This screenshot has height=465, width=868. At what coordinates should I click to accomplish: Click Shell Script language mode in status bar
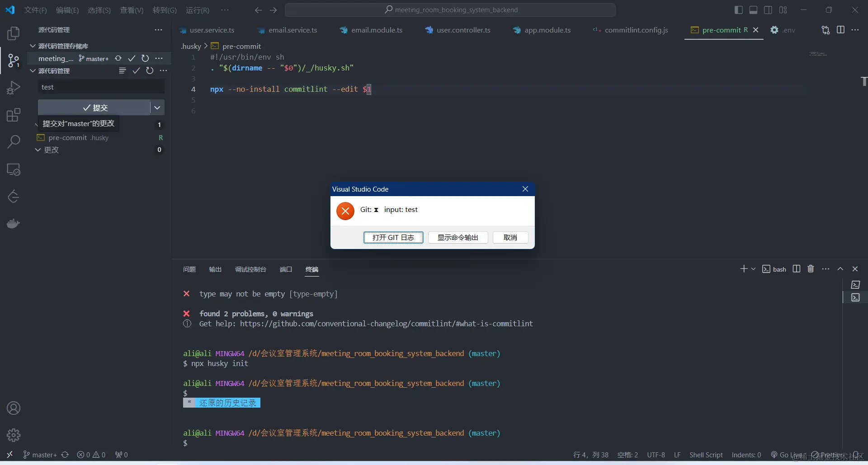tap(706, 455)
